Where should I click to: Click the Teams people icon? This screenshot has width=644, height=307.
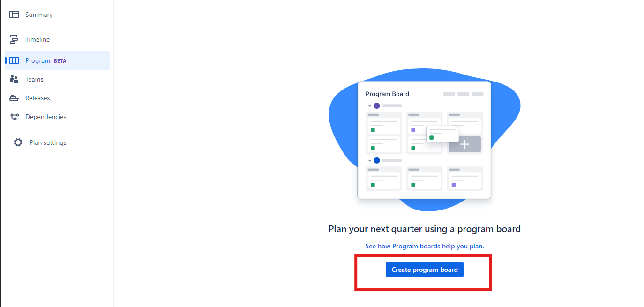[x=14, y=79]
